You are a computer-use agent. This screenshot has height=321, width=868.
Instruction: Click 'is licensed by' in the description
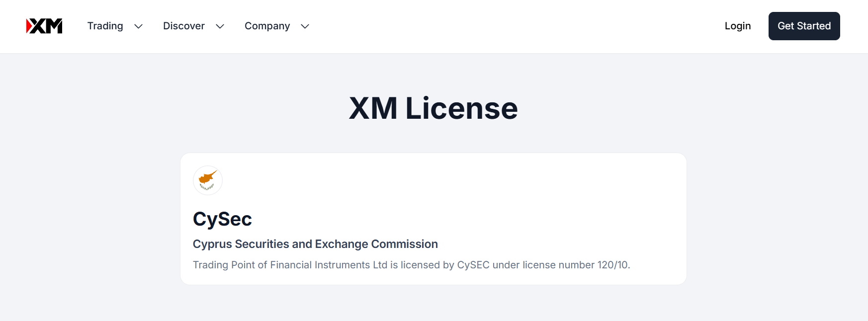422,265
